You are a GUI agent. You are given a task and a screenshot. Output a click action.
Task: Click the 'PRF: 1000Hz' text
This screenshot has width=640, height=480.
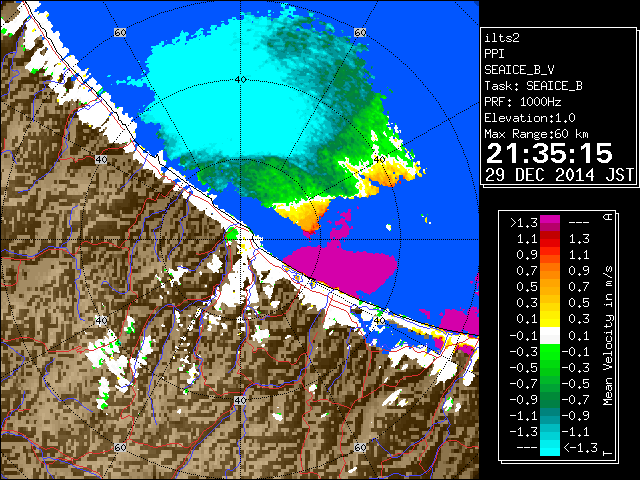click(x=522, y=102)
